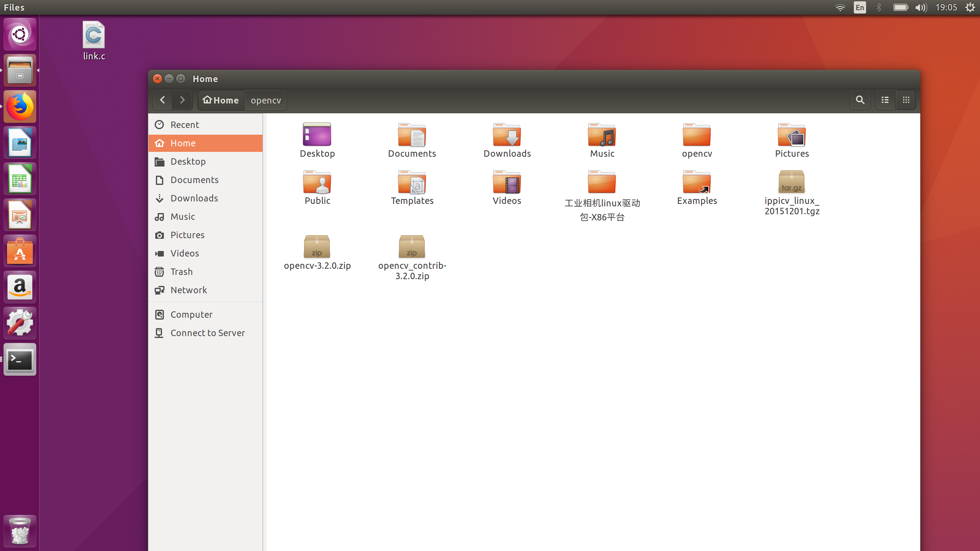Open the En keyboard language indicator
Screen dimensions: 980x551
(x=859, y=7)
